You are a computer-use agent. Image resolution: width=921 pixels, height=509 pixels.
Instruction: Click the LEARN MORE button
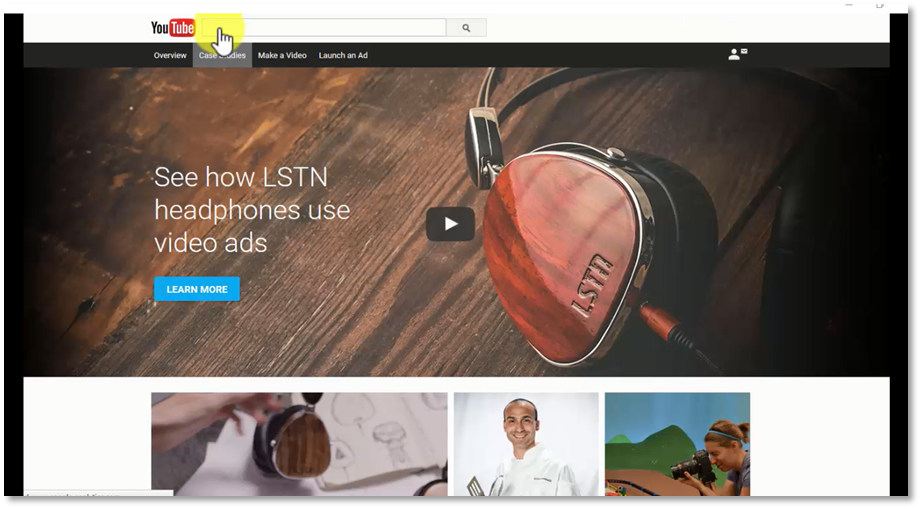point(197,289)
